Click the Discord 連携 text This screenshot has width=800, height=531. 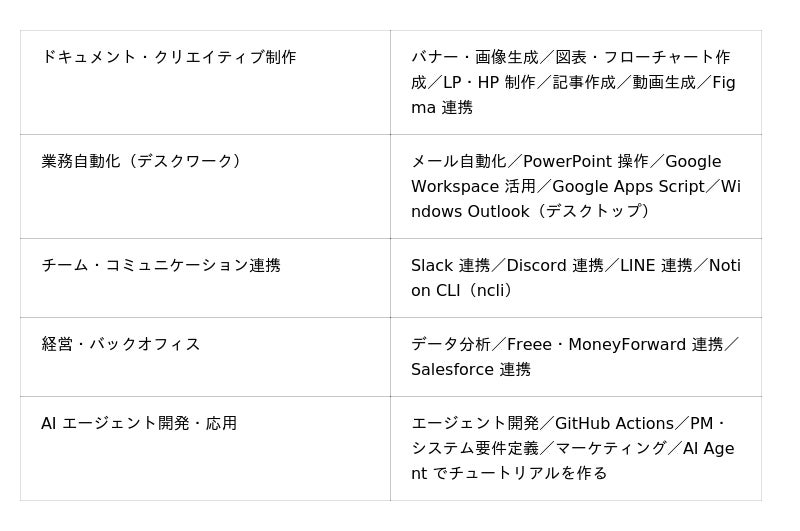tap(554, 265)
